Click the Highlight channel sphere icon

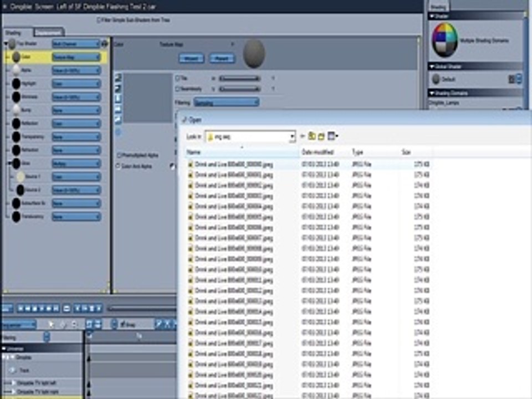(16, 84)
